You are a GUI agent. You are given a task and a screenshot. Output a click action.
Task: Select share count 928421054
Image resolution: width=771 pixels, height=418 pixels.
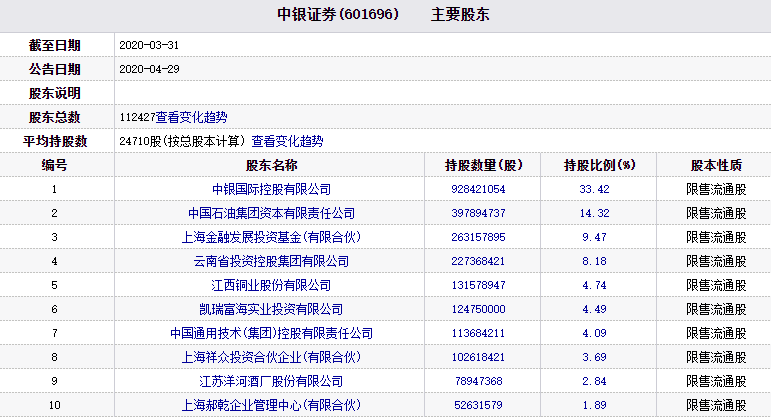pyautogui.click(x=478, y=189)
